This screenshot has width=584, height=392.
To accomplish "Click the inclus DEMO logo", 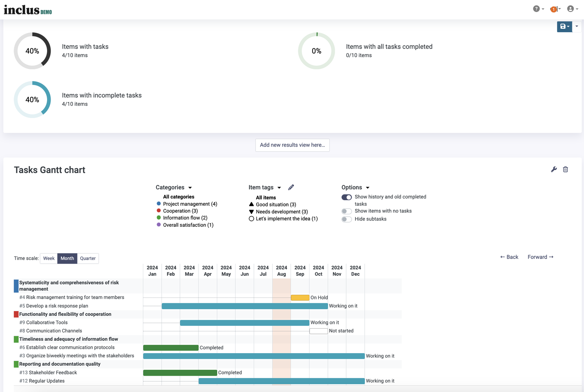I will coord(28,10).
